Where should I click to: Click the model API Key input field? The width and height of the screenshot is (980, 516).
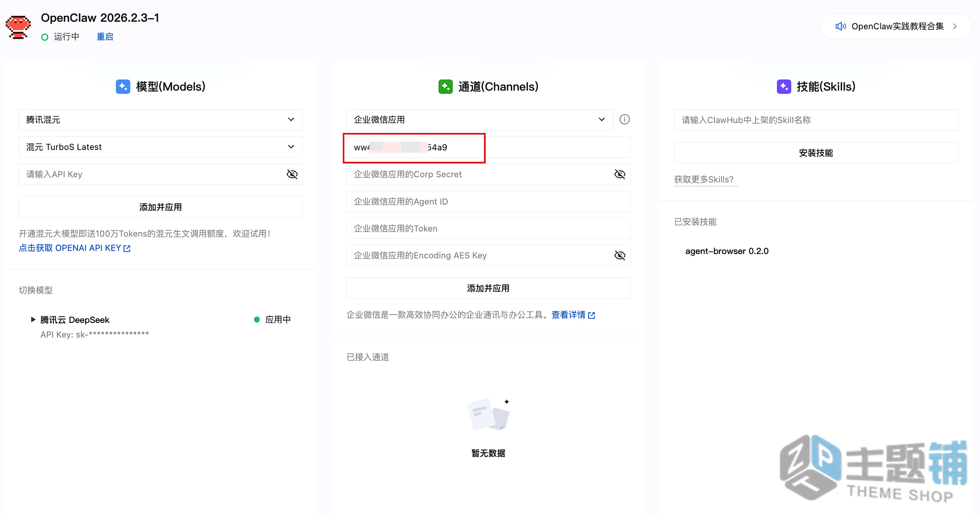(161, 174)
